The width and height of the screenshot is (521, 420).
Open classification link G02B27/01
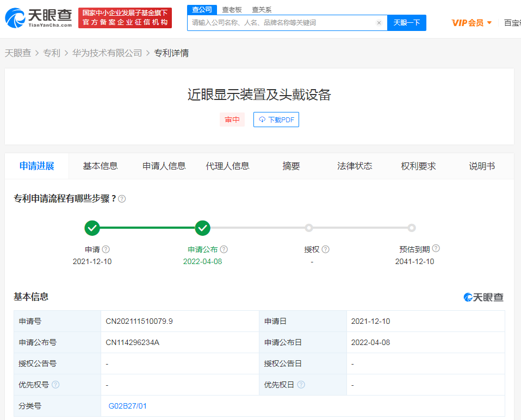coord(128,406)
